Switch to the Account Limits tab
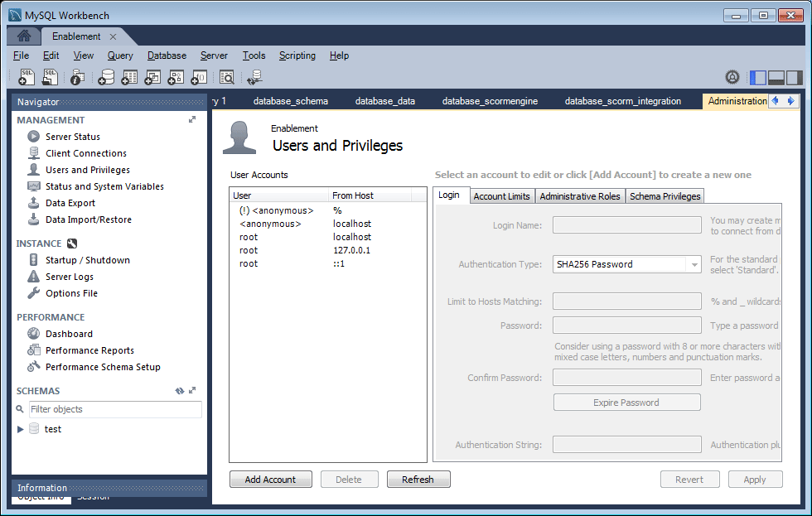 coord(501,196)
